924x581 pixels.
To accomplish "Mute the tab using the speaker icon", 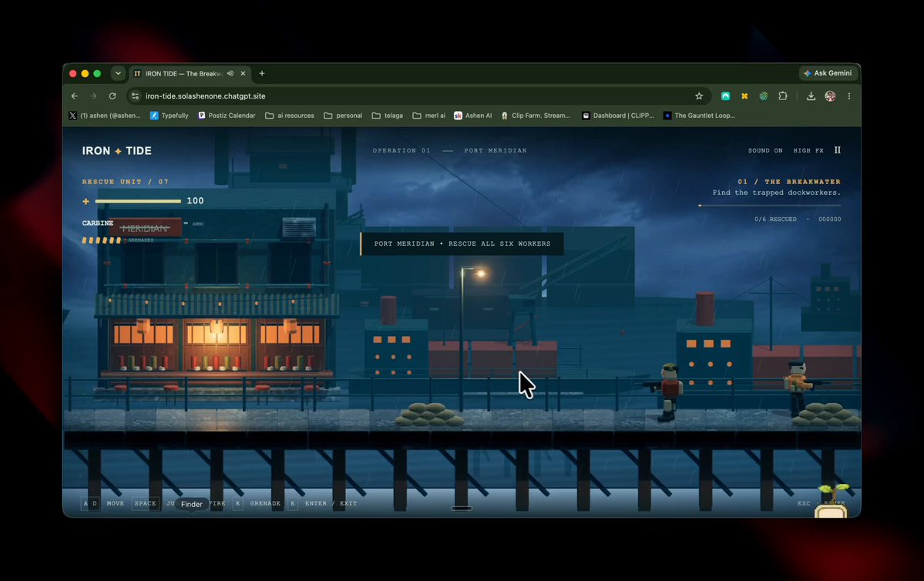I will tap(230, 74).
